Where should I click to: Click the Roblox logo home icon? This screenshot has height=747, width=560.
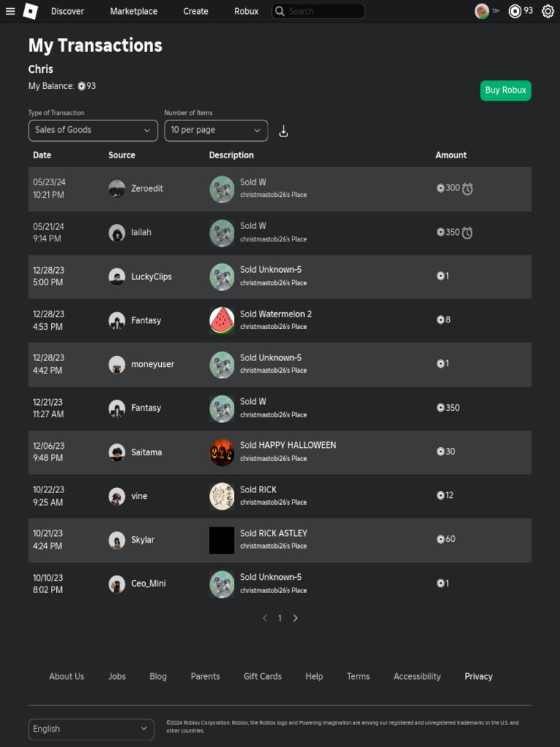tap(31, 11)
